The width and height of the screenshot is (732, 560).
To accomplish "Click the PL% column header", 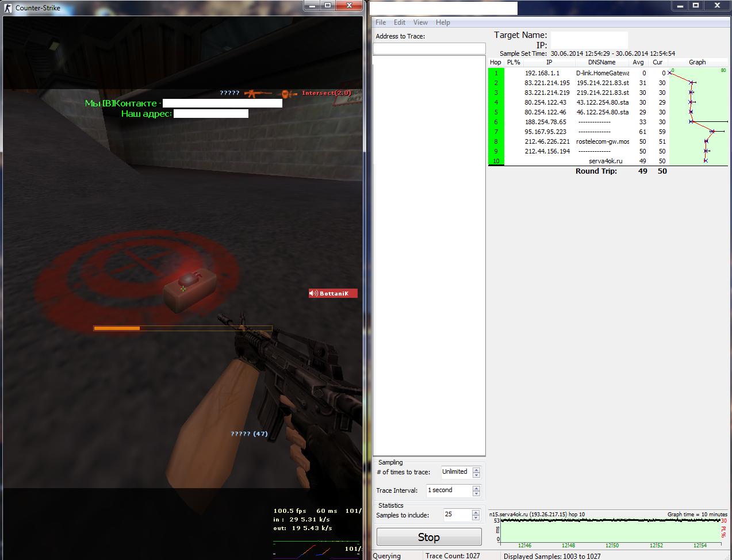I will 513,62.
